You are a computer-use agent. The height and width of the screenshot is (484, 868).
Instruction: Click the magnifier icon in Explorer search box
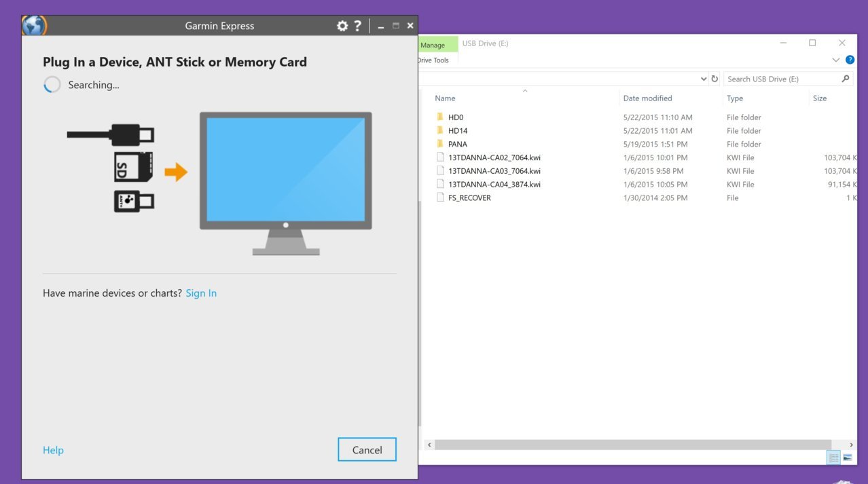click(846, 79)
